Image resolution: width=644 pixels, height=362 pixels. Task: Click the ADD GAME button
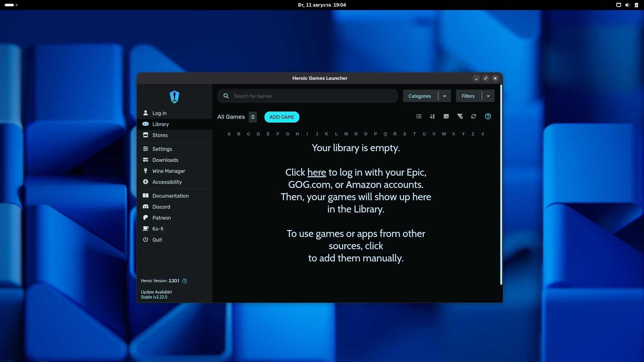282,117
